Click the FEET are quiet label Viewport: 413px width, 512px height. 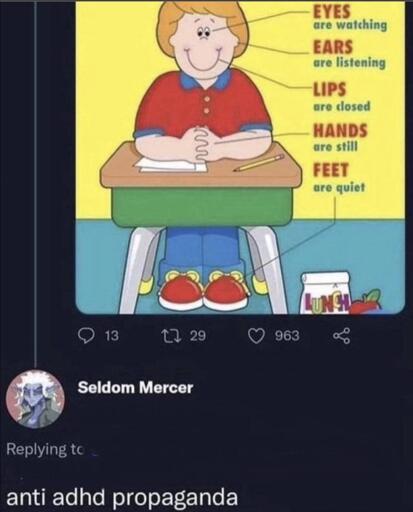[339, 177]
